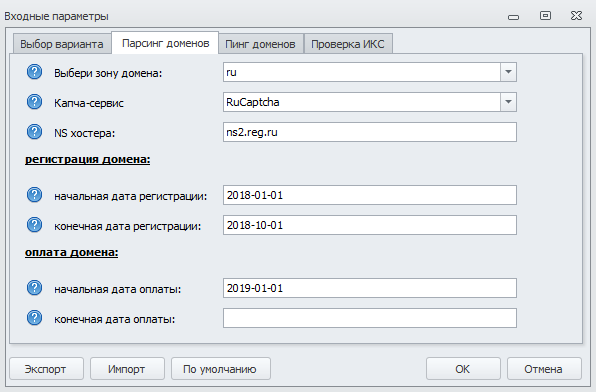Focus the empty конечная дата оплаты field
The image size is (597, 392).
coord(370,318)
